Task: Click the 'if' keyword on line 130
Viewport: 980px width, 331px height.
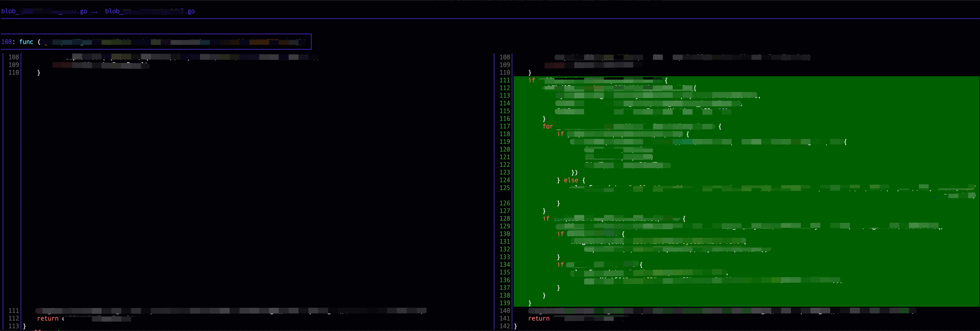Action: tap(561, 234)
